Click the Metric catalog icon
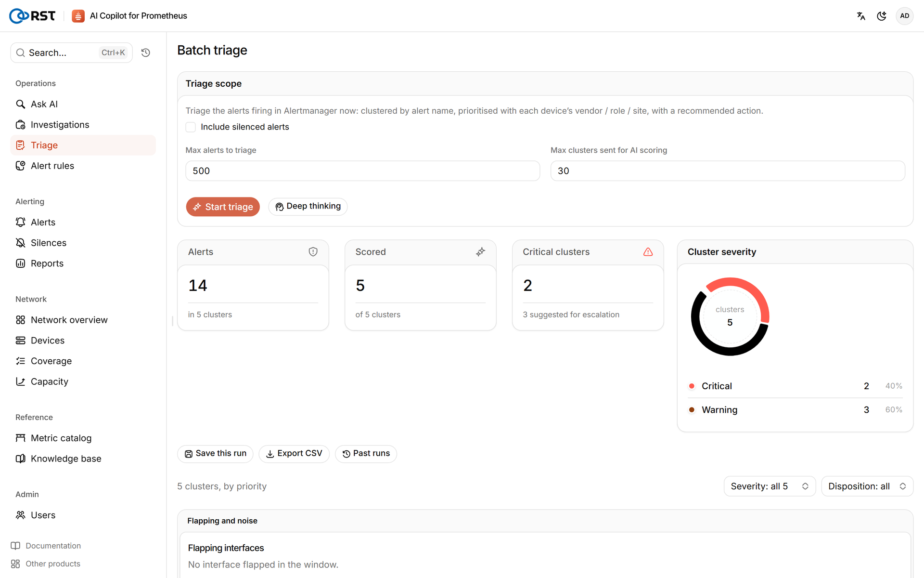924x578 pixels. point(20,438)
